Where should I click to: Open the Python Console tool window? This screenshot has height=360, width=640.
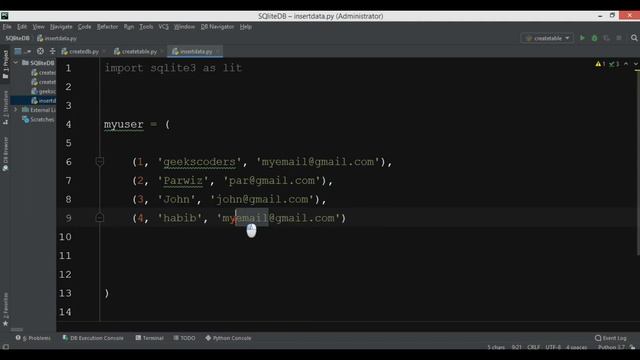click(x=228, y=338)
